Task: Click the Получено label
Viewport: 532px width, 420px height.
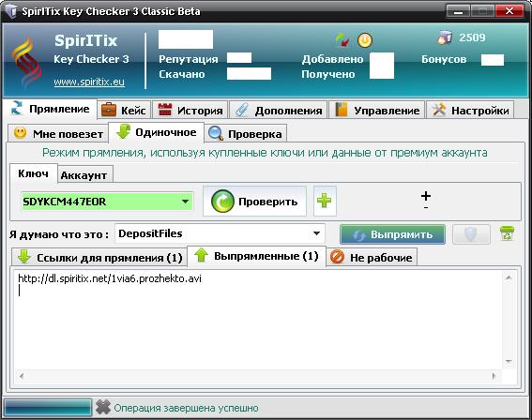Action: (328, 74)
